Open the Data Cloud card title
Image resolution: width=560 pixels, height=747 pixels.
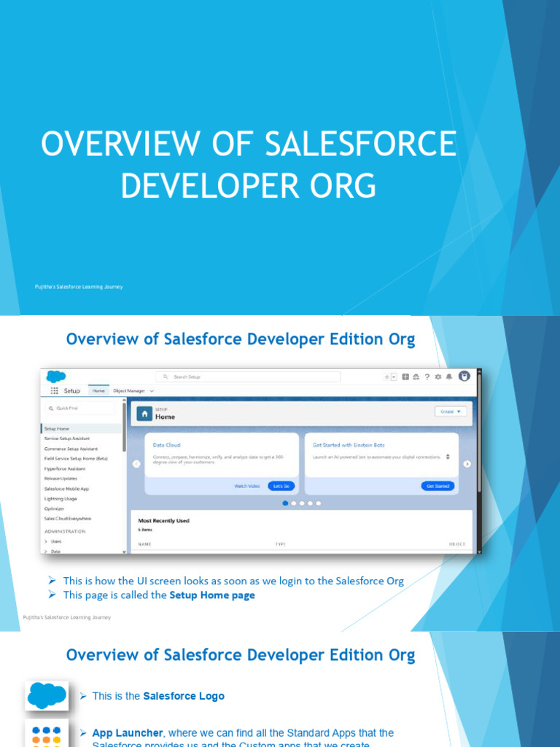click(167, 445)
